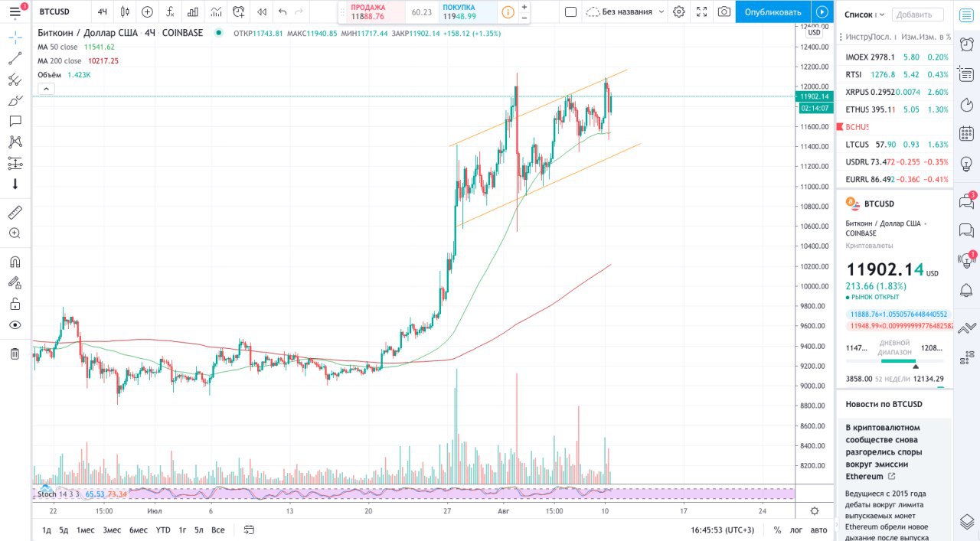Image resolution: width=980 pixels, height=541 pixels.
Task: Select the ETHUS row in watchlist
Action: point(897,109)
